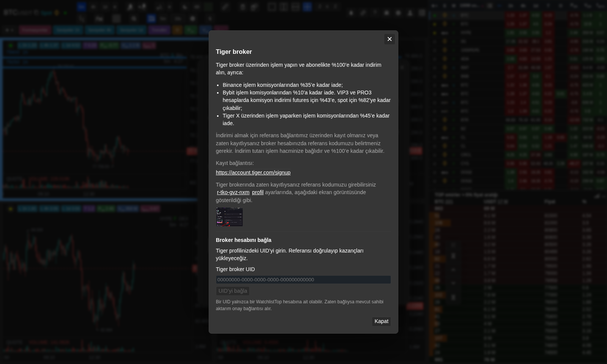Click the single-pane layout icon in the top toolbar

(x=272, y=6)
